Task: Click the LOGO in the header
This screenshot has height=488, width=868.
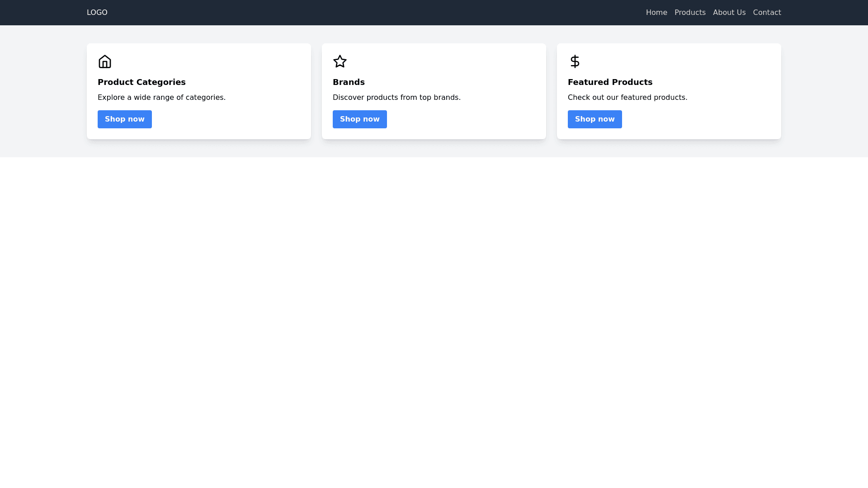Action: pos(97,13)
